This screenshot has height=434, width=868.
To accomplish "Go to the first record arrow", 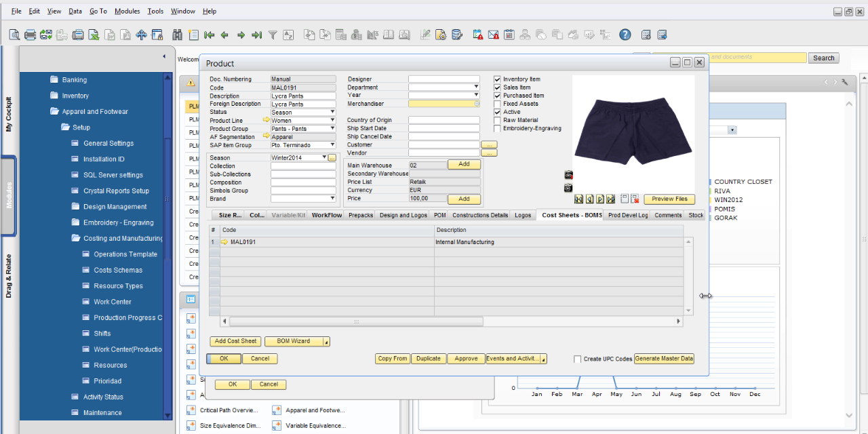I will click(209, 35).
